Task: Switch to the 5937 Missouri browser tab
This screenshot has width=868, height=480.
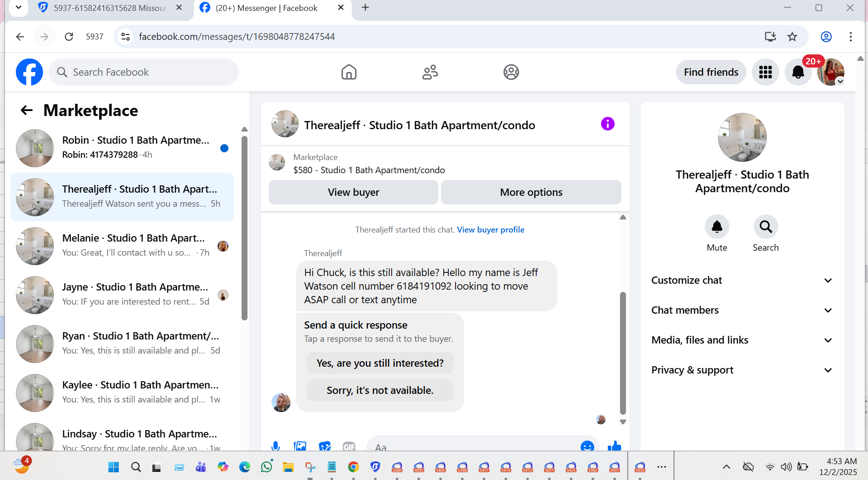Action: click(x=111, y=8)
